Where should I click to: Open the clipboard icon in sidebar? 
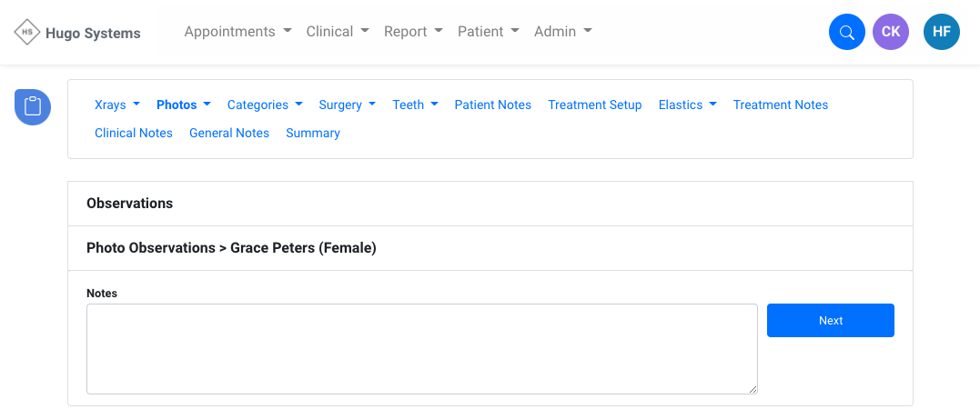(x=33, y=106)
